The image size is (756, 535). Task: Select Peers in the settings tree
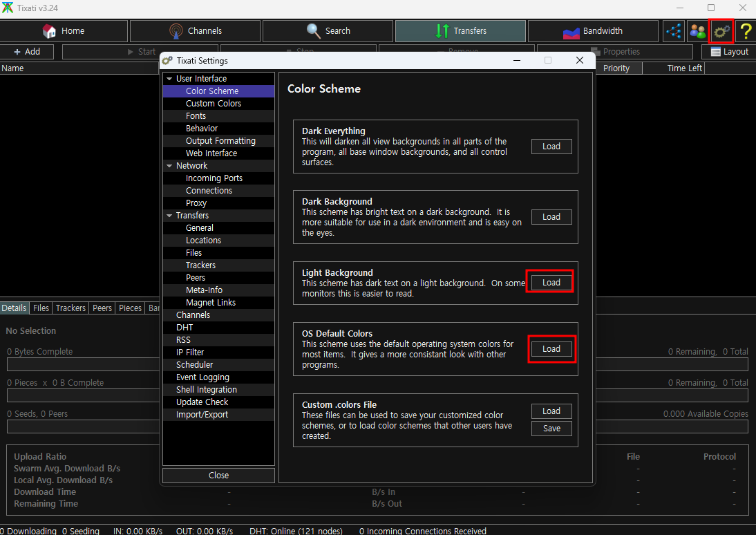coord(218,277)
